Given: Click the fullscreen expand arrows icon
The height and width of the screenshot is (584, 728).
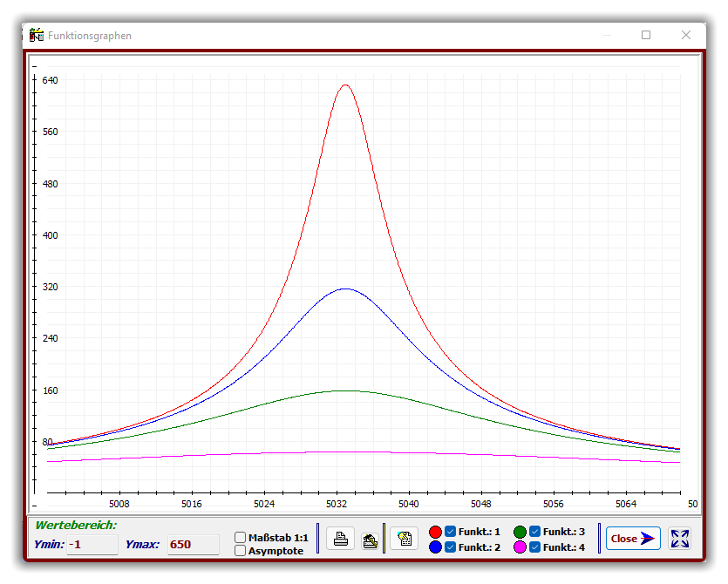Looking at the screenshot, I should click(x=679, y=539).
